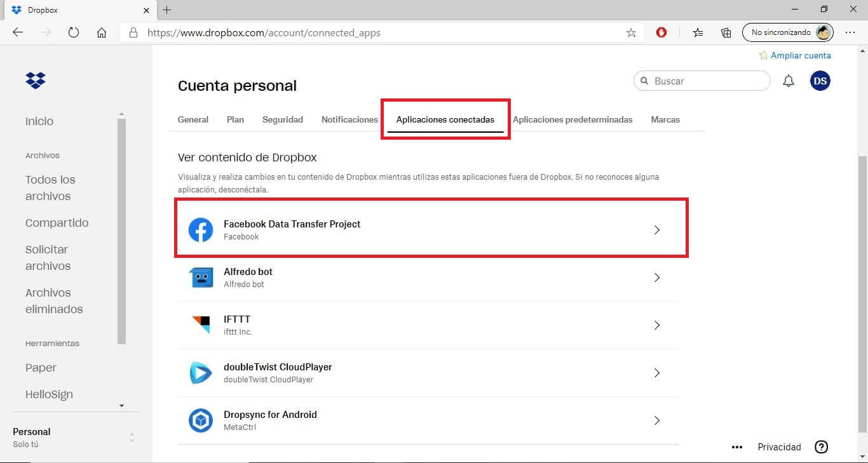
Task: Click the doubleTwist CloudPlayer icon
Action: (201, 373)
